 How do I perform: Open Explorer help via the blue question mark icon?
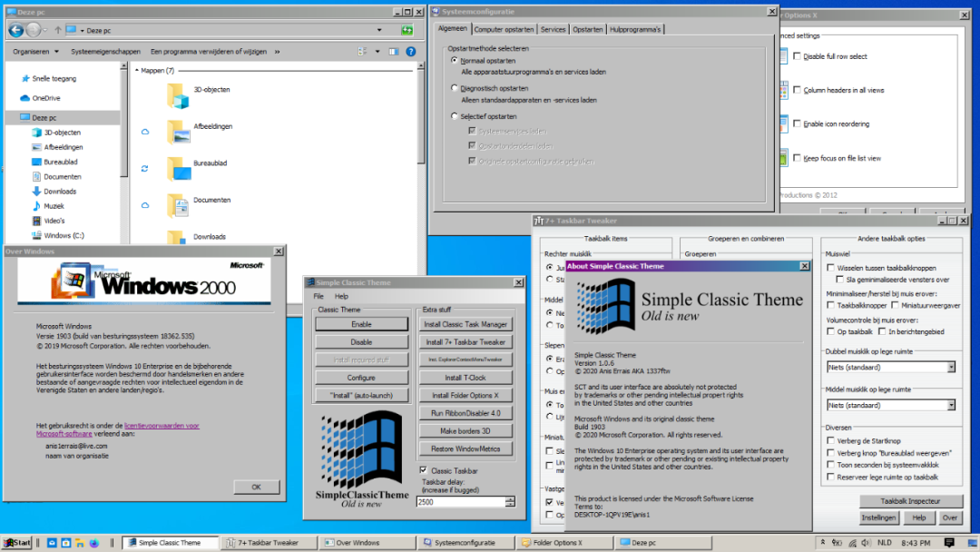tap(410, 51)
